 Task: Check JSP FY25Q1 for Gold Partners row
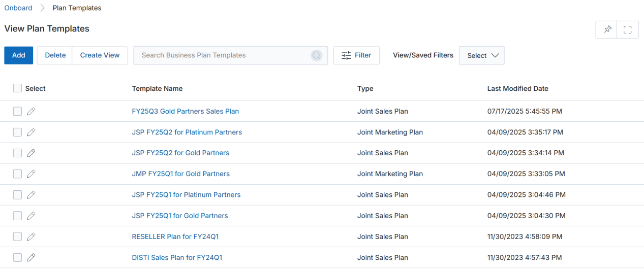(17, 216)
